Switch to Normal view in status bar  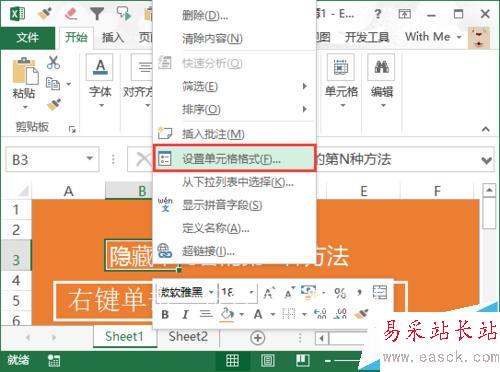(232, 360)
